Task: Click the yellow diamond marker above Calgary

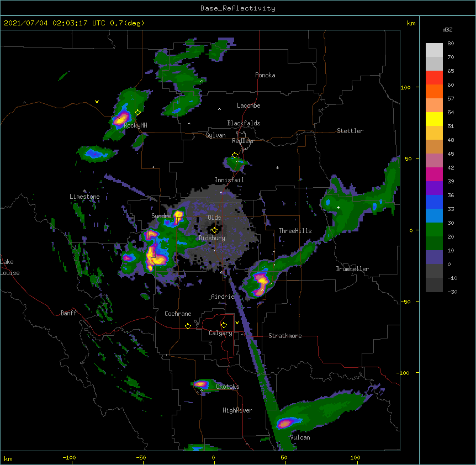Action: pos(224,325)
